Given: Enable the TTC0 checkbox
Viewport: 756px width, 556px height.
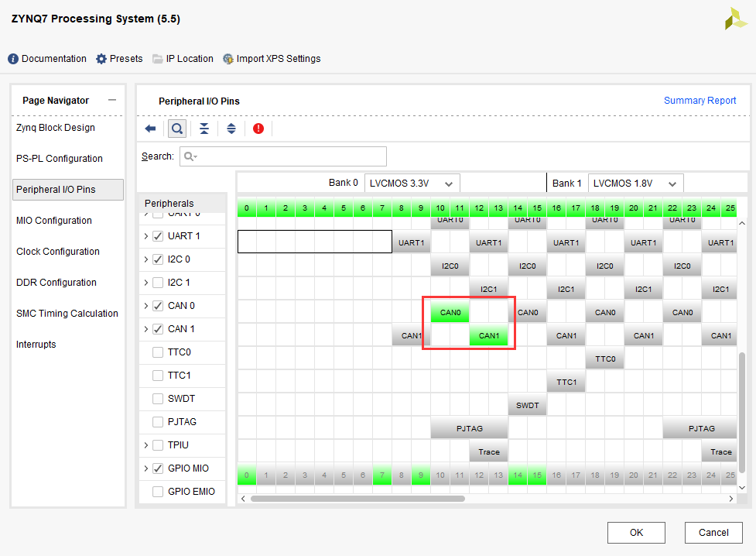Looking at the screenshot, I should tap(158, 352).
